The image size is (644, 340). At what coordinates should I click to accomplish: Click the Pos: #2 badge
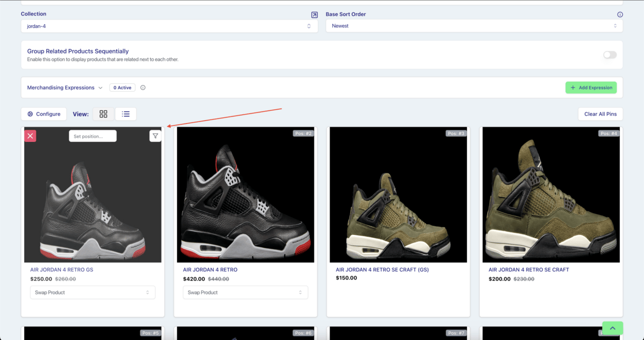[303, 133]
